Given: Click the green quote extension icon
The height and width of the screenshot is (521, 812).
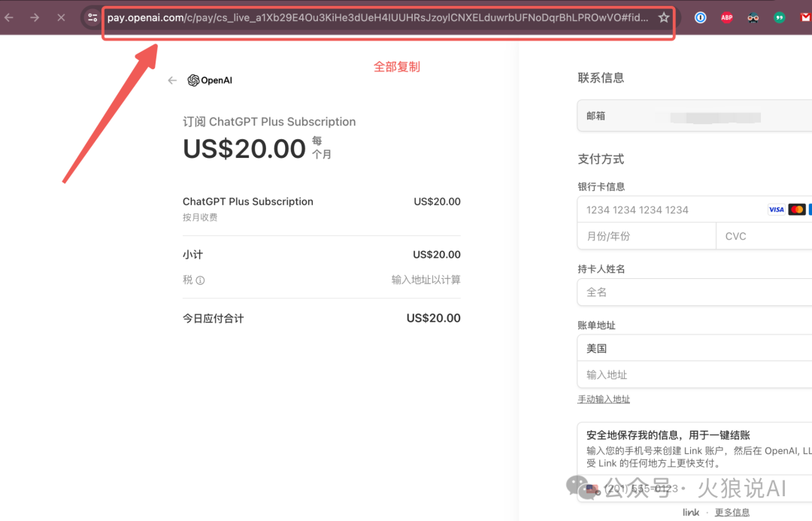Looking at the screenshot, I should click(x=780, y=17).
